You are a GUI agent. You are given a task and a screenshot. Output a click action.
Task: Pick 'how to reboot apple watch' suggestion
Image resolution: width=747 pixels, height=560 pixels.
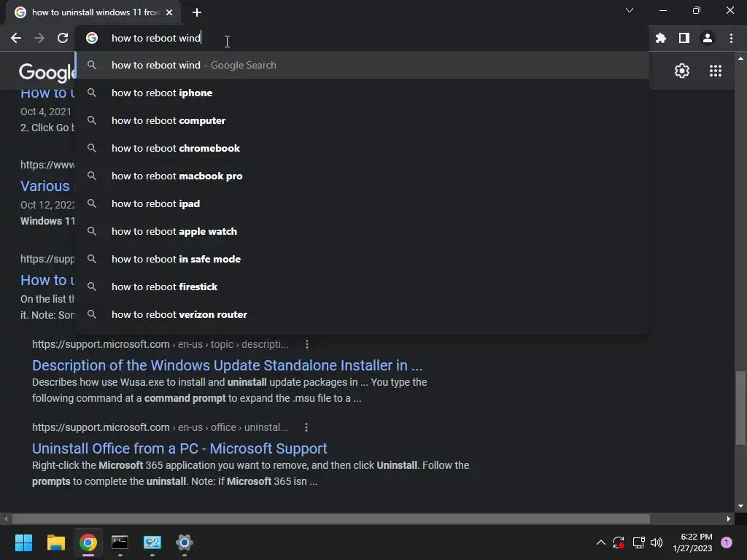point(362,231)
